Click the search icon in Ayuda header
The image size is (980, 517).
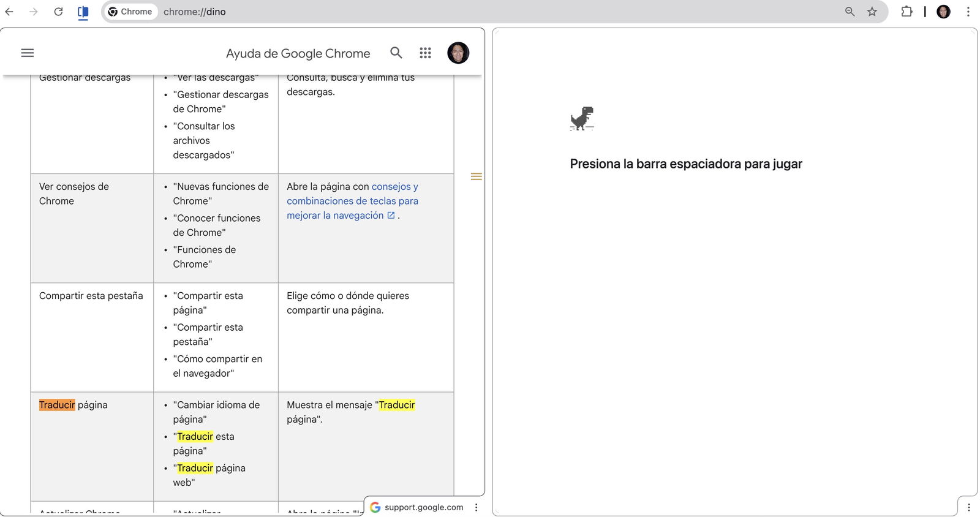(396, 53)
